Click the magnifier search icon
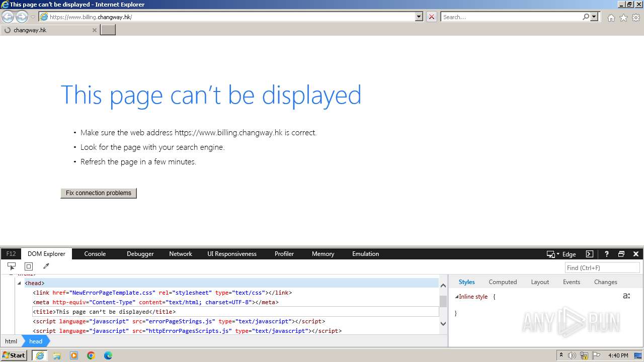Screen dimensions: 644x362 [586, 17]
